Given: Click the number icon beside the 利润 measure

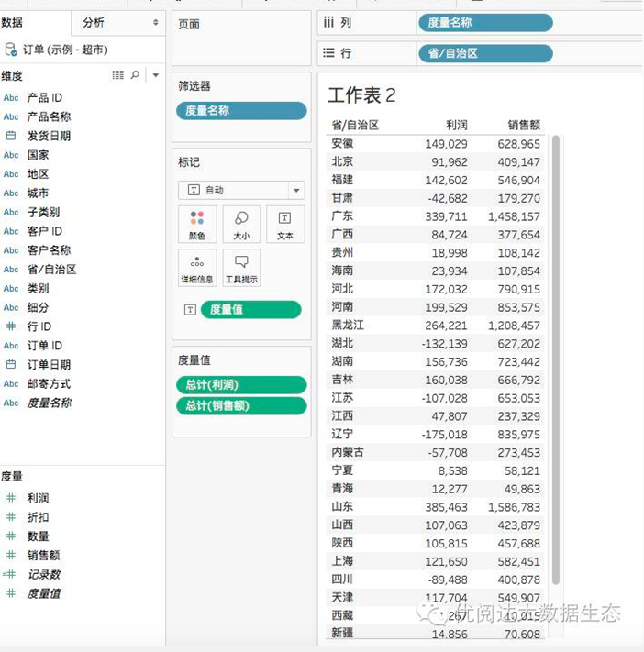Looking at the screenshot, I should pos(11,498).
